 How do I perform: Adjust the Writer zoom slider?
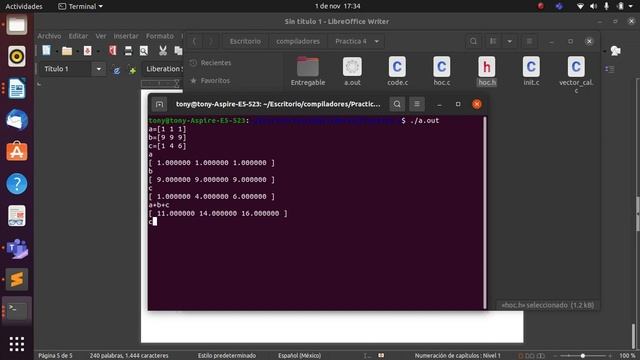pos(582,356)
